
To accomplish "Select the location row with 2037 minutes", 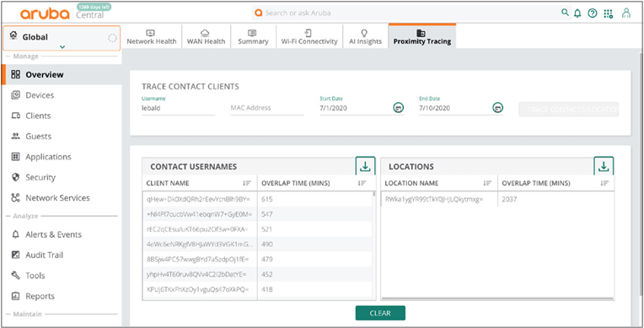I will click(x=497, y=199).
